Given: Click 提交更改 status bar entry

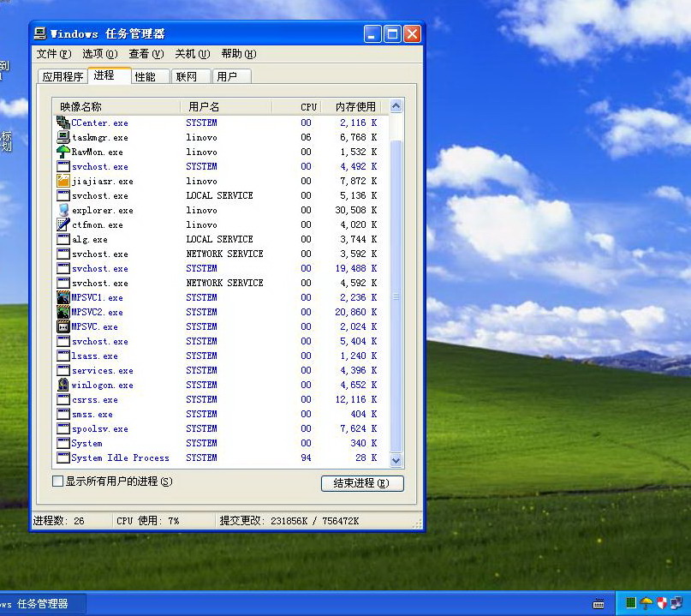Looking at the screenshot, I should (289, 521).
